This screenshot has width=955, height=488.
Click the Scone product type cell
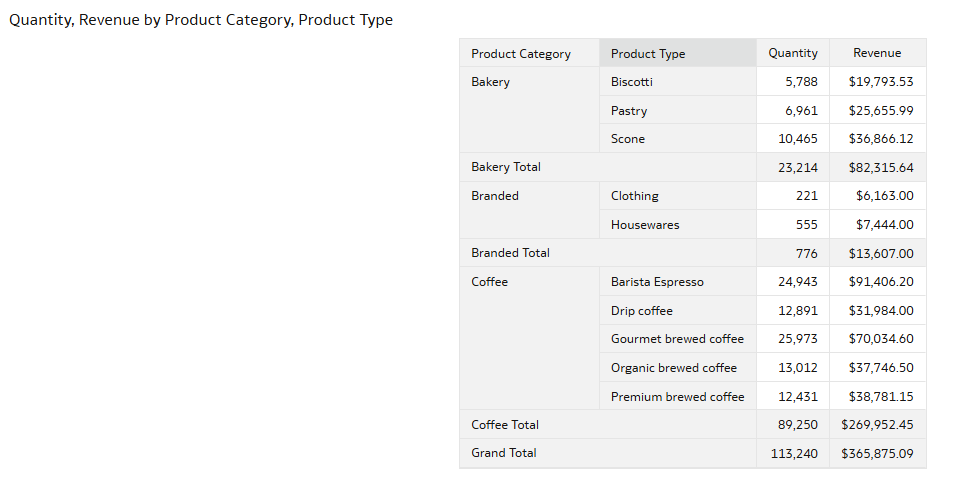click(x=628, y=139)
